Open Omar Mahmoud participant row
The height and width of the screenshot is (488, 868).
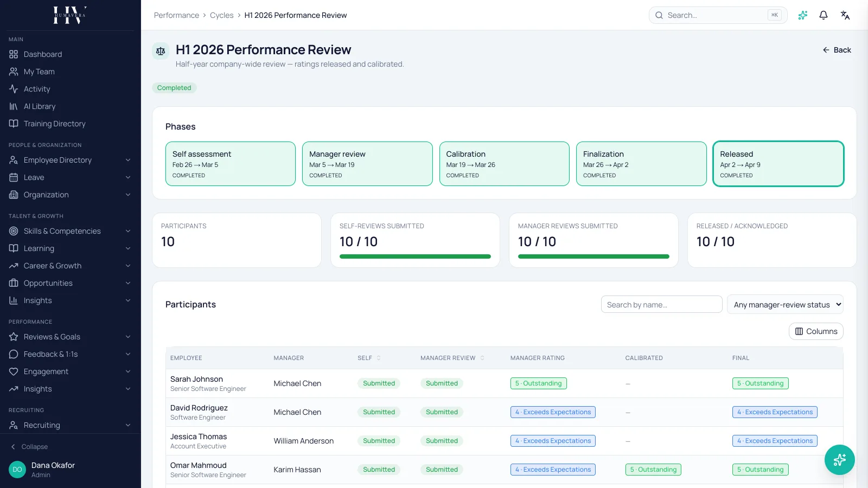(505, 470)
